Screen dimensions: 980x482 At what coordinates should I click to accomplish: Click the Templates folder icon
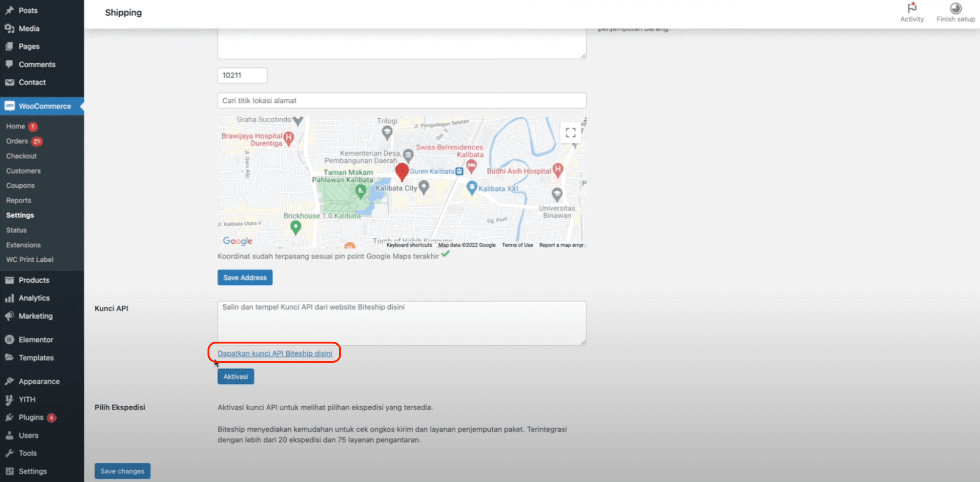(x=9, y=357)
